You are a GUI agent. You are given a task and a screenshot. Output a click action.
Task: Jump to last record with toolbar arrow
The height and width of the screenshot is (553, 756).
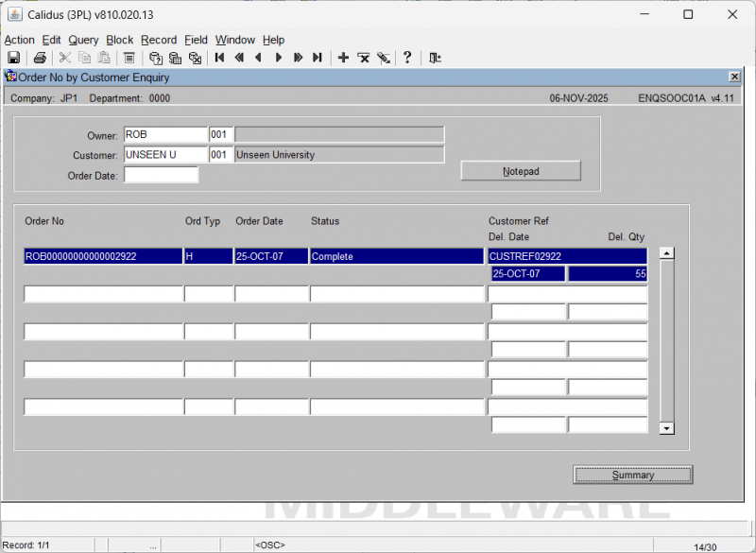click(318, 58)
